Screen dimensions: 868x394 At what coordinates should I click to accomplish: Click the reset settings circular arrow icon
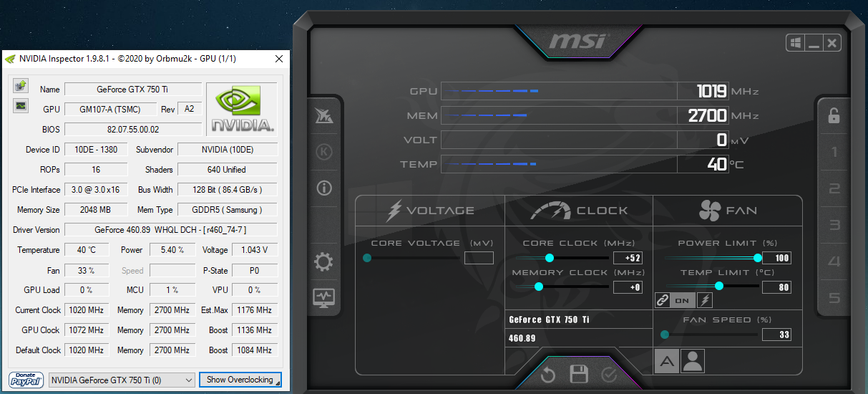(548, 375)
